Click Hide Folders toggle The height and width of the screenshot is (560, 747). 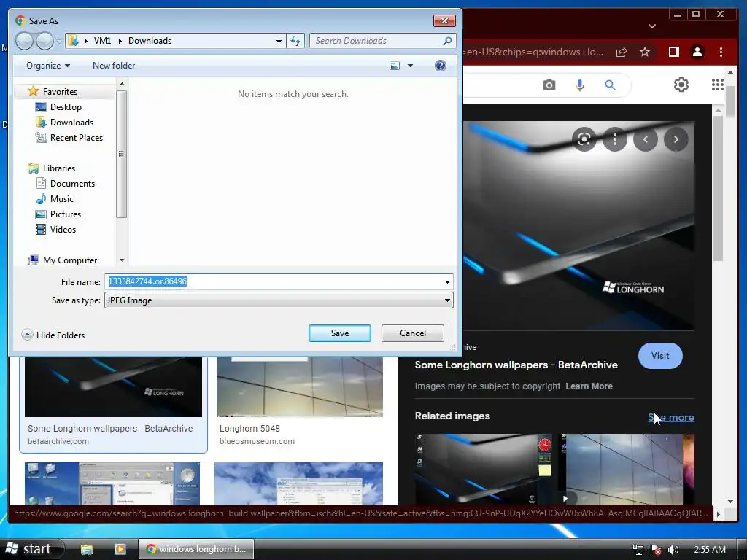click(53, 335)
